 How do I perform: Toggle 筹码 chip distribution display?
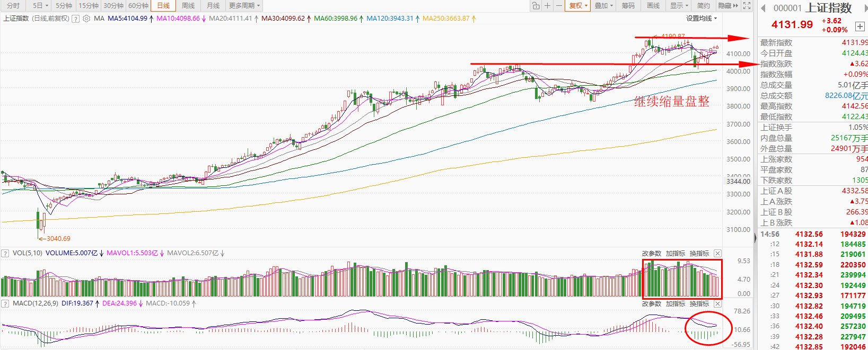pyautogui.click(x=628, y=6)
